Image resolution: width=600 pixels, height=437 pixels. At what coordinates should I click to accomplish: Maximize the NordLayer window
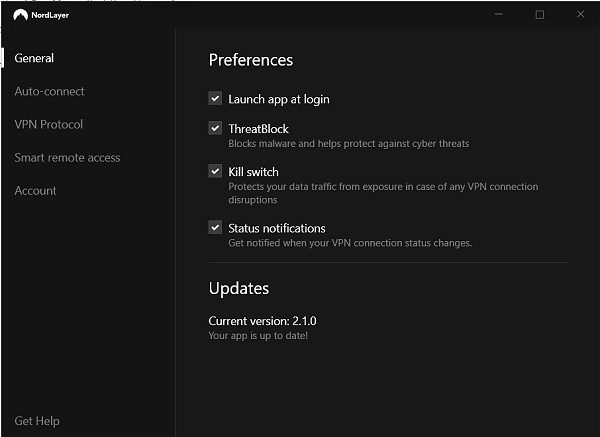click(x=540, y=14)
